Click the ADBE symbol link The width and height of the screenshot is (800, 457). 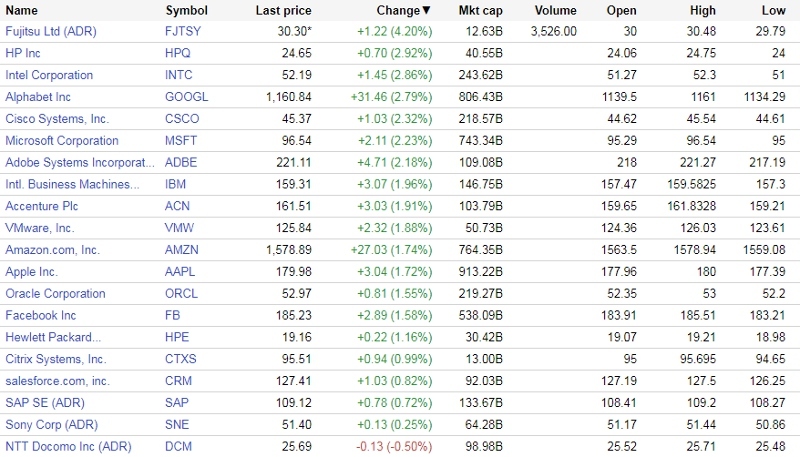(183, 163)
